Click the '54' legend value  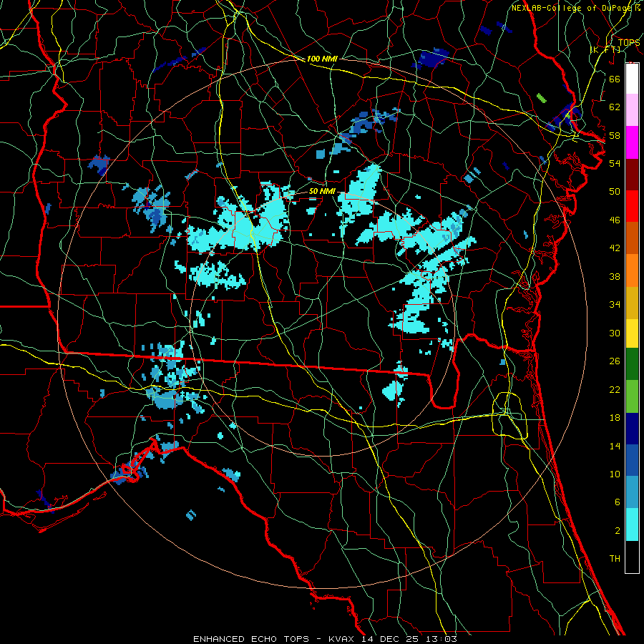click(615, 163)
